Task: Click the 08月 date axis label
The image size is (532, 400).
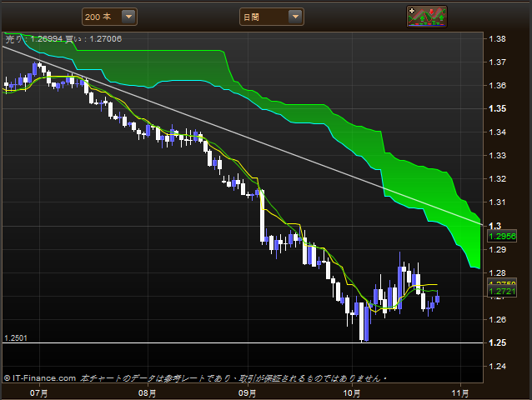Action: [x=148, y=393]
